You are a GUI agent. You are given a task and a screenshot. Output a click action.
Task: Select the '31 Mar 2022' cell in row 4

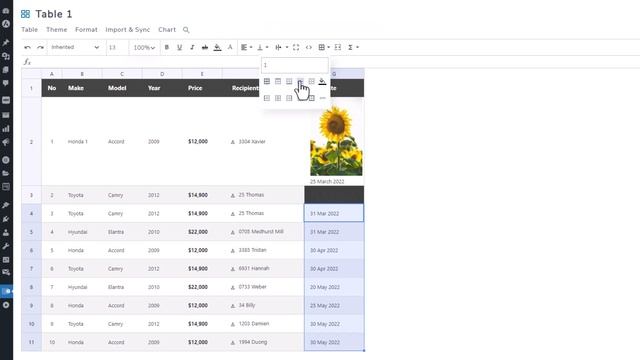click(334, 213)
